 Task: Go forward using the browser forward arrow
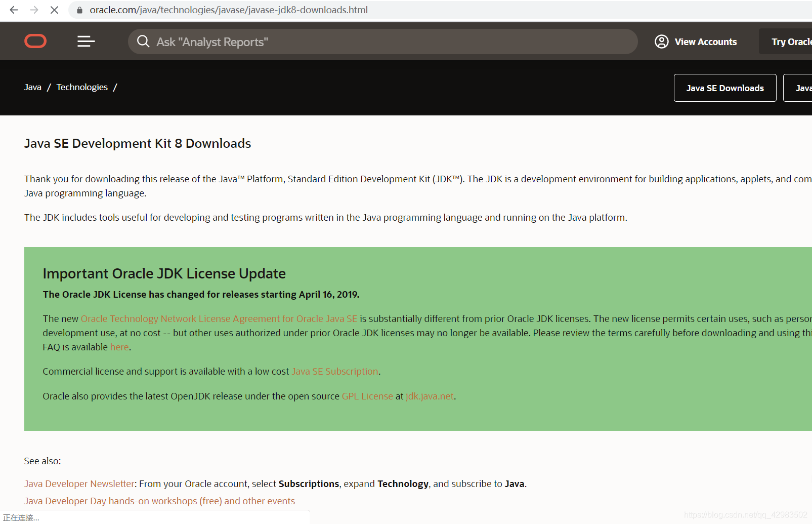coord(34,10)
